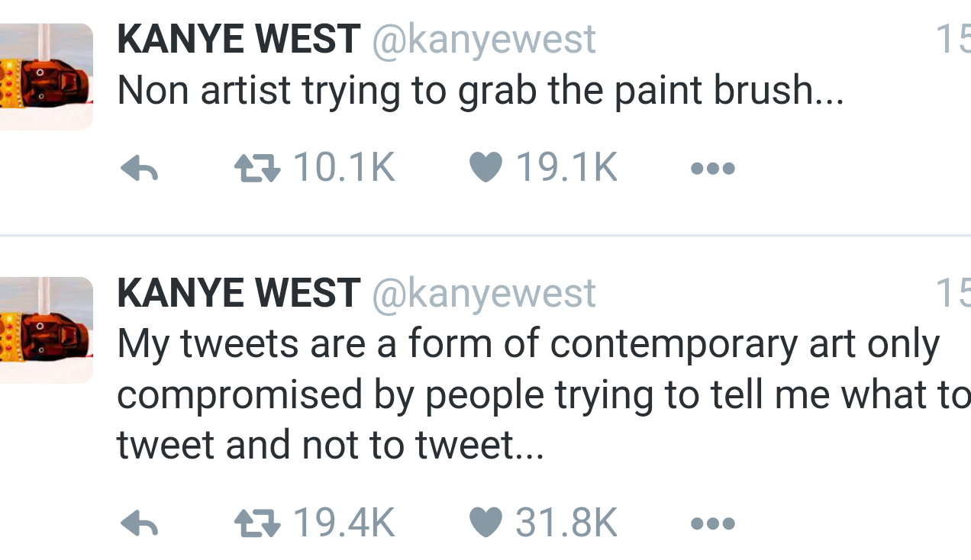971x560 pixels.
Task: Click the reply arrow on the second tweet
Action: (x=140, y=523)
